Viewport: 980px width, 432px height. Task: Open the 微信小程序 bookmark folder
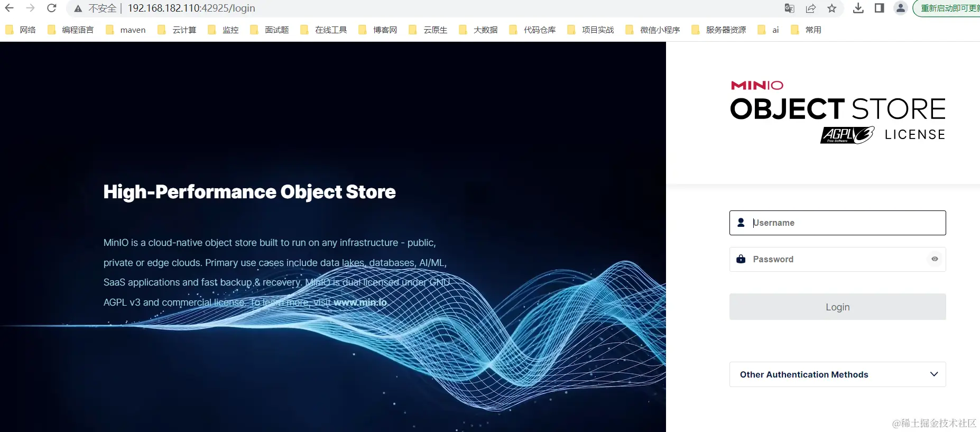pos(653,30)
